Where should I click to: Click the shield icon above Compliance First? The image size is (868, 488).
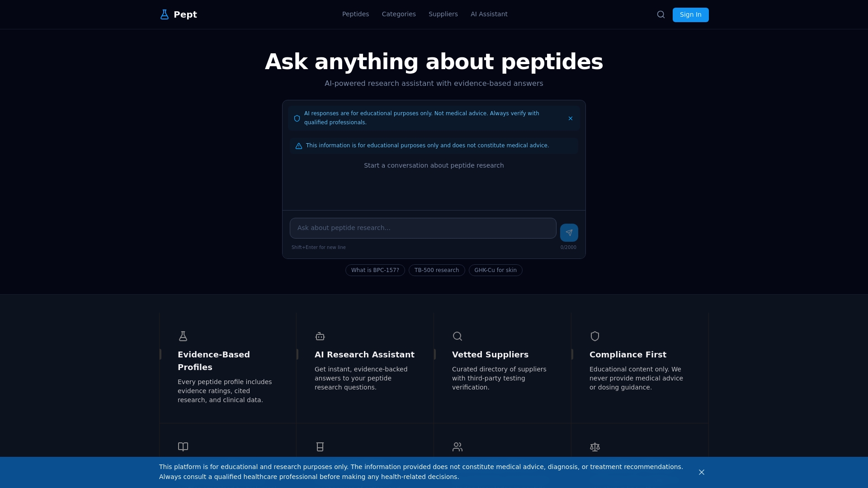(594, 336)
